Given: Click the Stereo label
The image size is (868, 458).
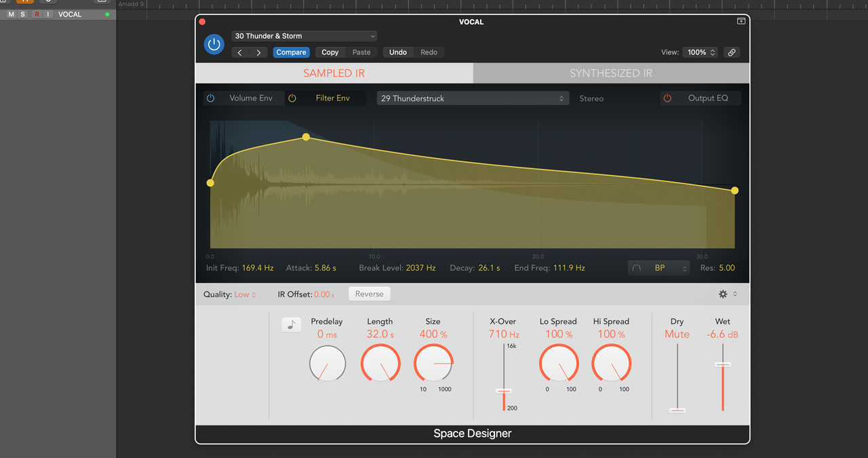Looking at the screenshot, I should [591, 98].
